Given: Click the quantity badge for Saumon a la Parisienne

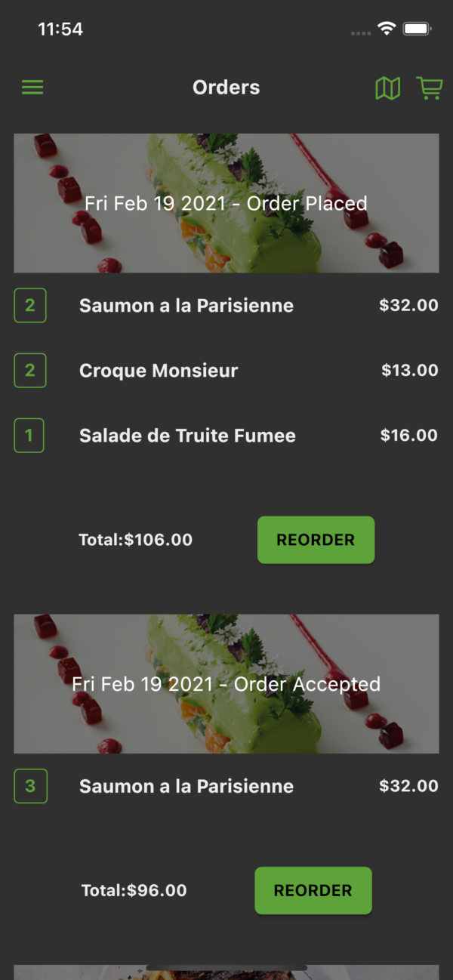Looking at the screenshot, I should pyautogui.click(x=30, y=305).
